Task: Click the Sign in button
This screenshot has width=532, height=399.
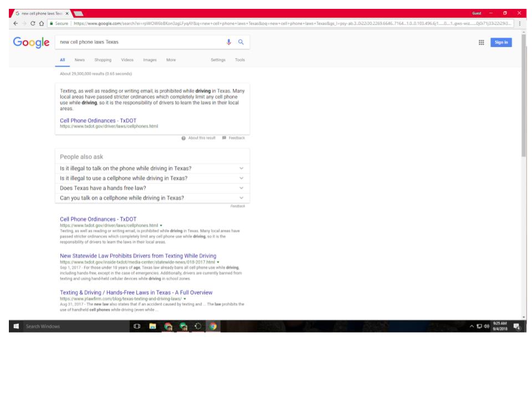Action: [x=501, y=43]
